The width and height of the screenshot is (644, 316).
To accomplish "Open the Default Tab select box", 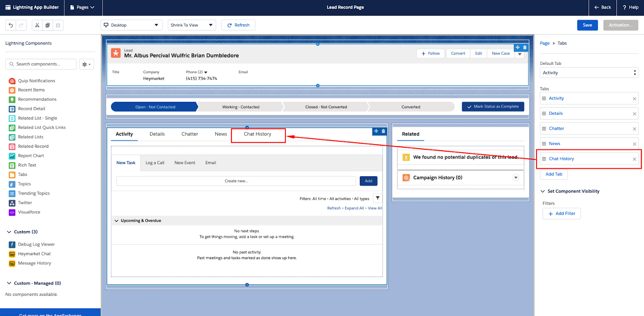I will point(589,73).
